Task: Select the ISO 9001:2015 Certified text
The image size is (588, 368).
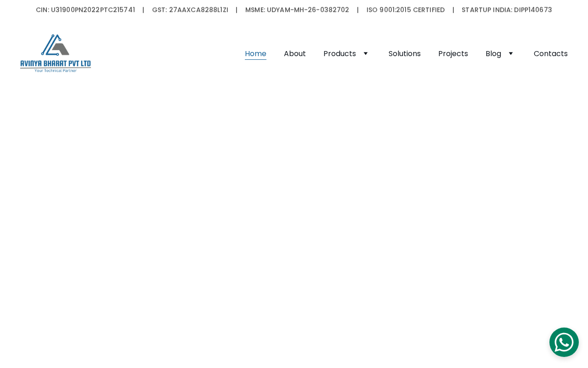Action: click(x=406, y=10)
